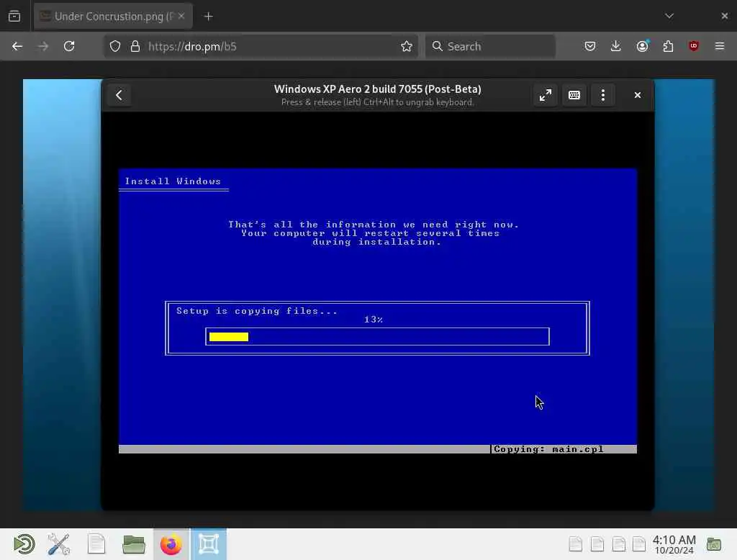The height and width of the screenshot is (560, 737).
Task: Close the Under Concrustion.png tab
Action: (181, 16)
